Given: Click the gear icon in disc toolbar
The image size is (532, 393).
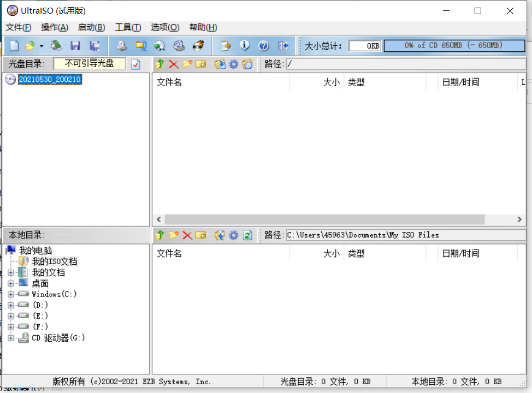Looking at the screenshot, I should point(233,64).
